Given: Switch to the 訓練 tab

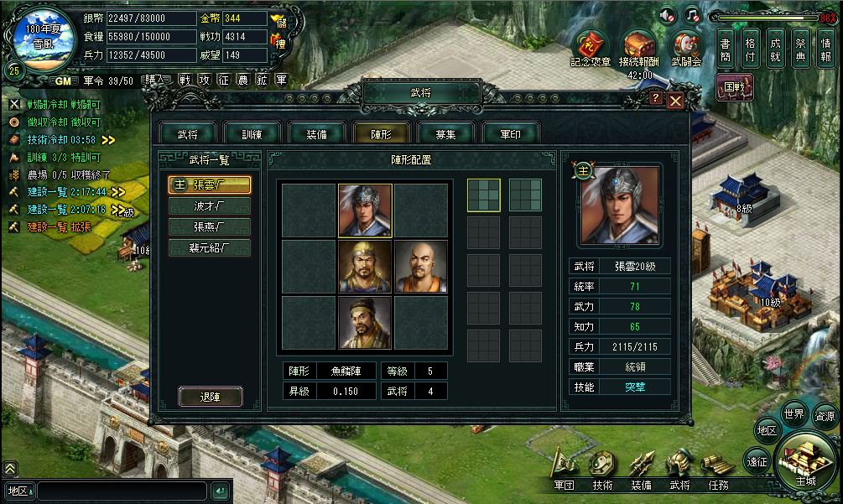Looking at the screenshot, I should pos(252,134).
